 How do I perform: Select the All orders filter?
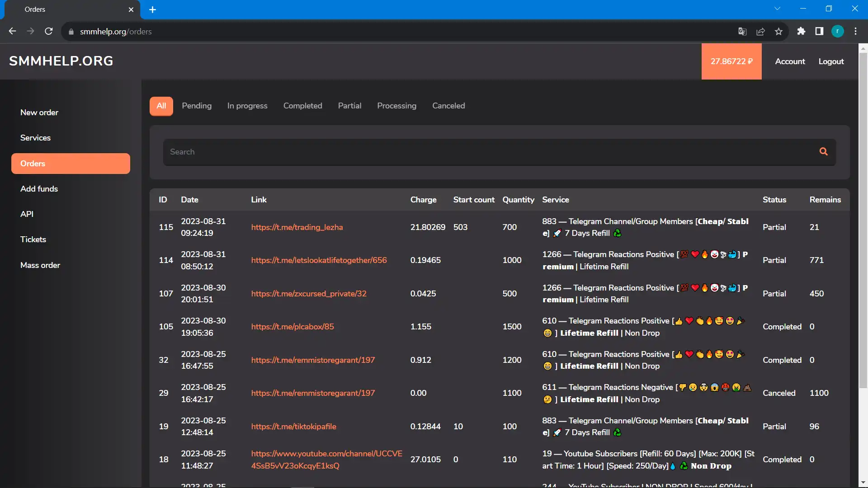tap(161, 106)
